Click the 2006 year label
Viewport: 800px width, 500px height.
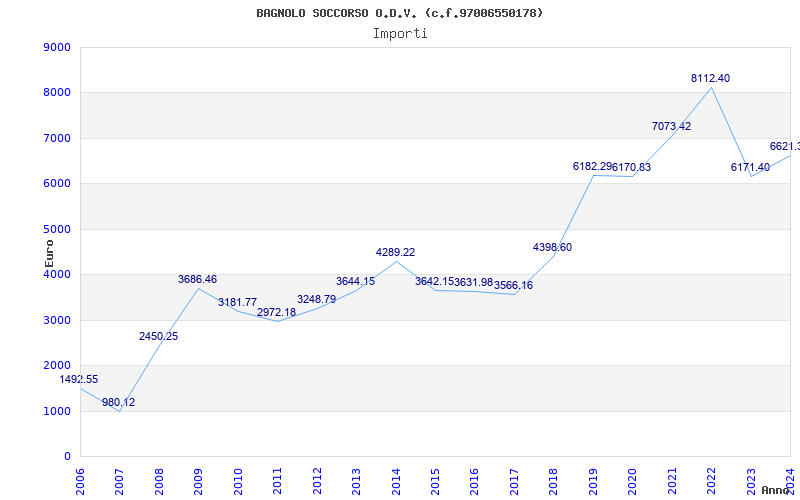80,482
